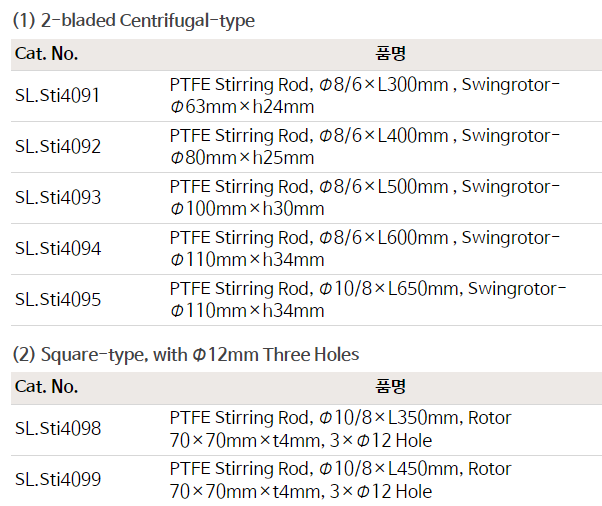This screenshot has width=602, height=506.
Task: Click the L450mm square Rotor description
Action: pos(340,480)
